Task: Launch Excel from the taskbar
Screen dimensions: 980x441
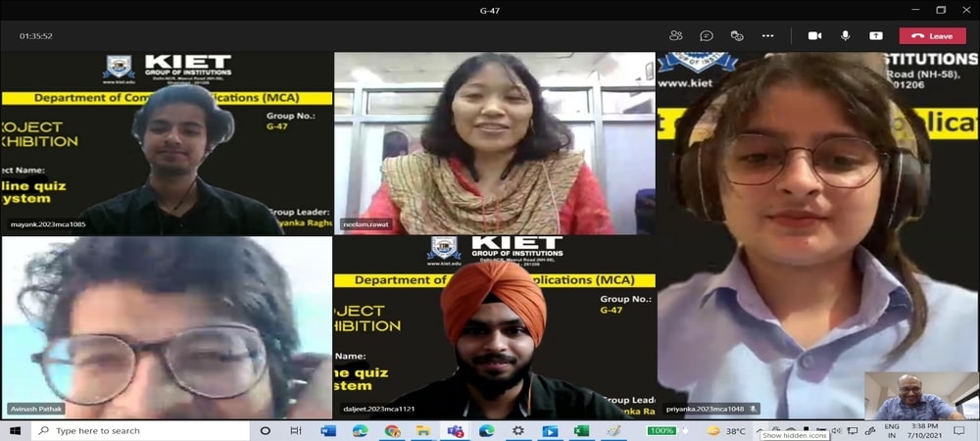Action: pos(581,431)
